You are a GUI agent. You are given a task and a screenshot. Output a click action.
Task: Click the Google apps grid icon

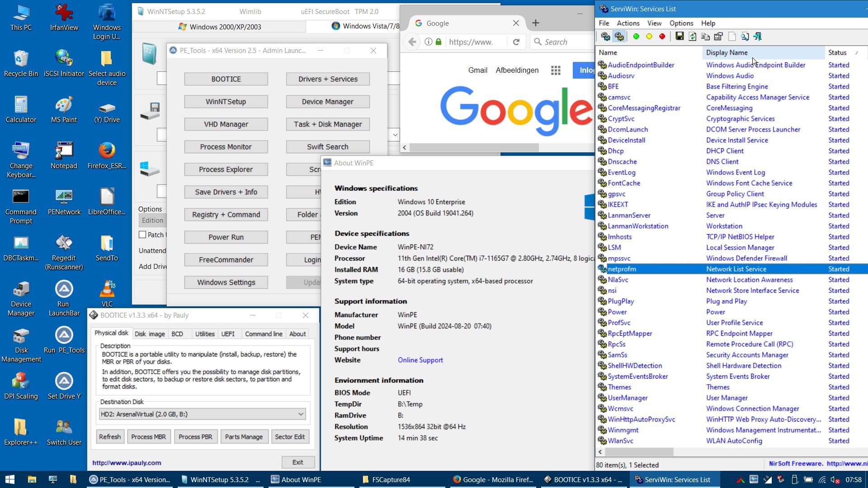[x=556, y=70]
